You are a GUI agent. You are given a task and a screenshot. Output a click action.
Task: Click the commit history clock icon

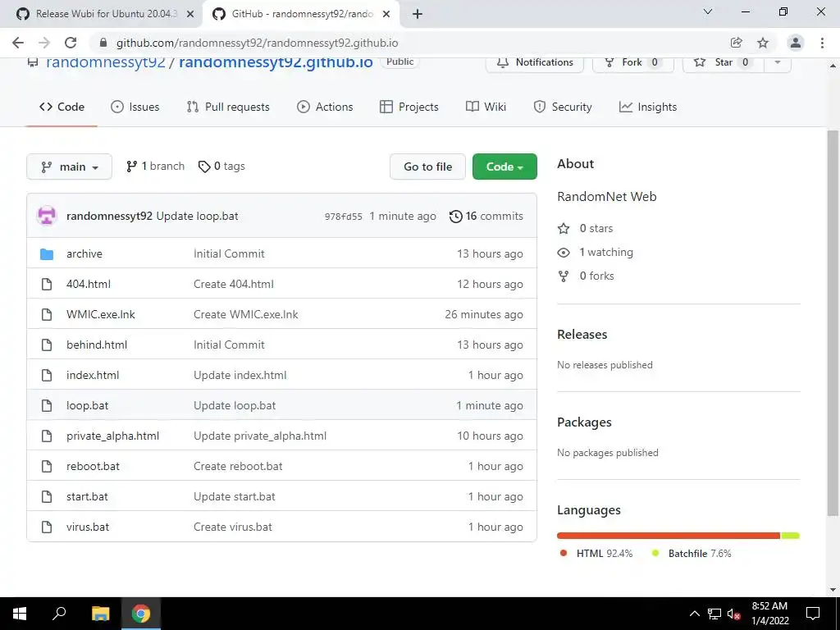(456, 217)
